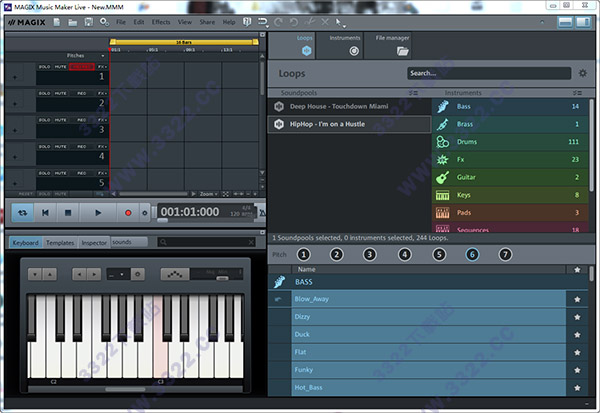Choose pitch 1 button
The image size is (600, 413).
click(303, 255)
